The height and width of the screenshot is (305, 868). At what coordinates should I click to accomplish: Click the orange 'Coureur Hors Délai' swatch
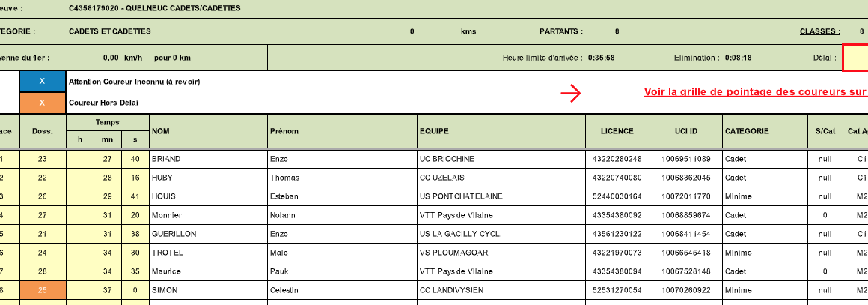pyautogui.click(x=42, y=103)
